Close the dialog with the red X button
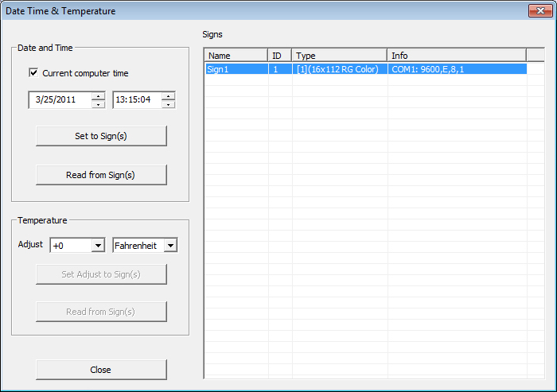The height and width of the screenshot is (392, 557). [x=540, y=10]
